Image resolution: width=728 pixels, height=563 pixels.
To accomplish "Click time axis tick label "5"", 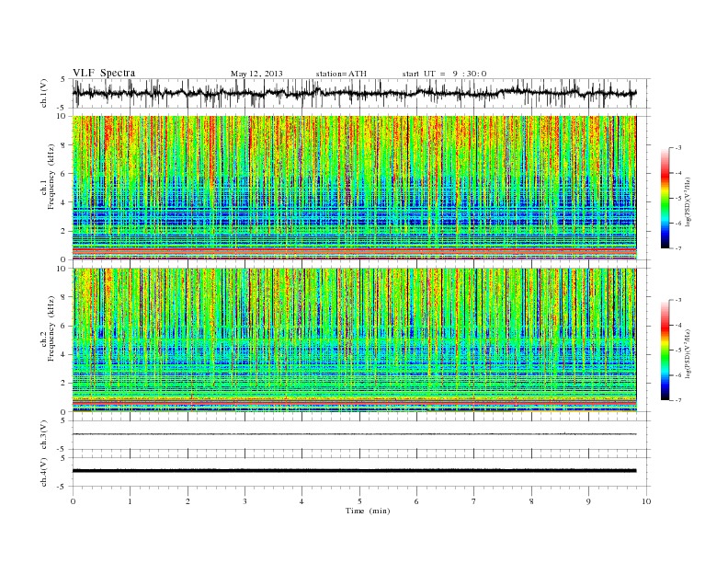I will (x=359, y=501).
